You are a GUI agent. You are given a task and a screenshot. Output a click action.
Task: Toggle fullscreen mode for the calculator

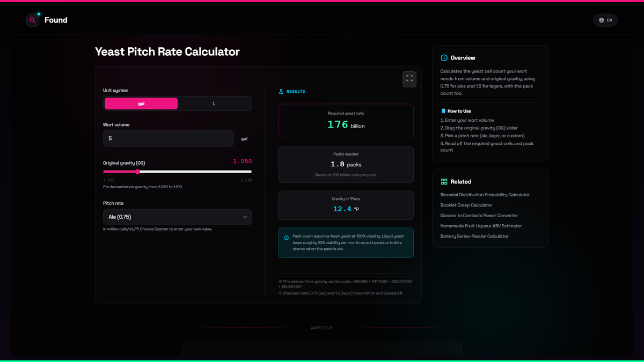coord(409,79)
